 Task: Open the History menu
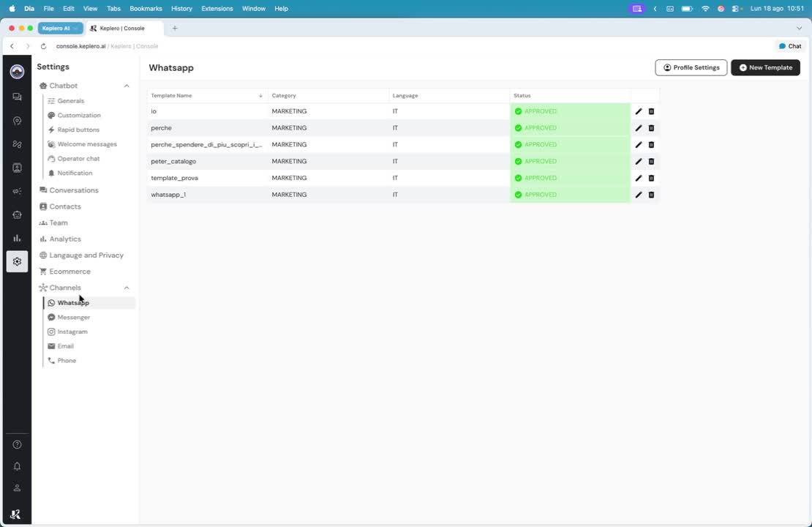tap(181, 8)
